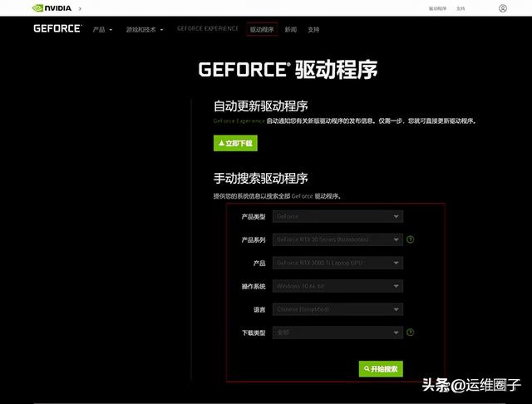Click the help icon beside 下载类型
The height and width of the screenshot is (404, 532).
410,333
